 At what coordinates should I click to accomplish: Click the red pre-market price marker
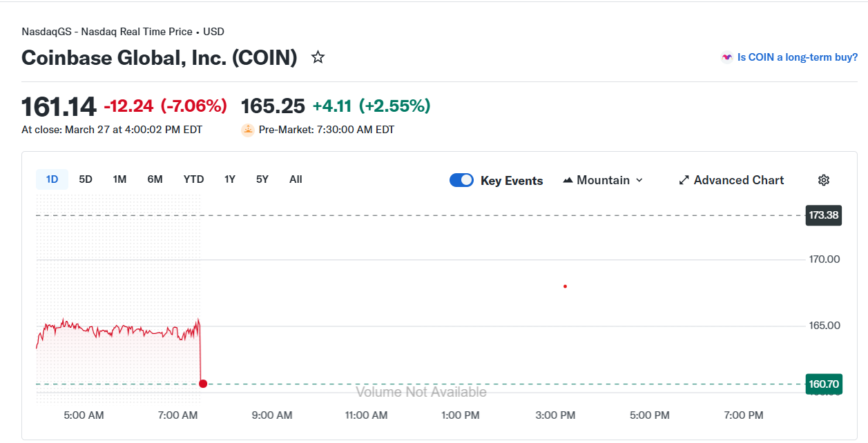coord(565,286)
